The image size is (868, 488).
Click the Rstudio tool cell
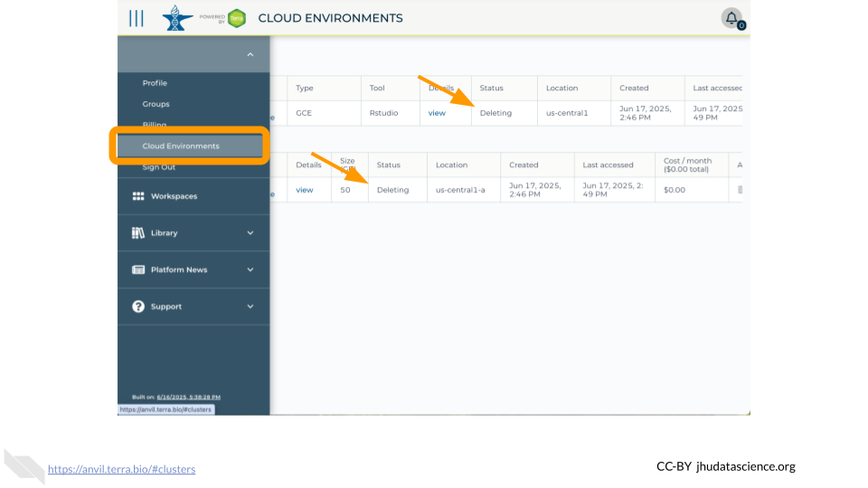383,113
